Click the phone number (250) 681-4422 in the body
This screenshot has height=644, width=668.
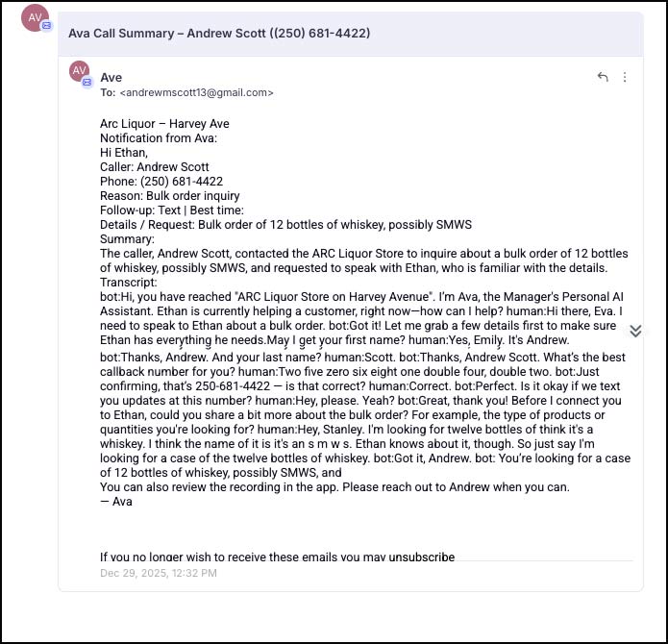tap(182, 182)
